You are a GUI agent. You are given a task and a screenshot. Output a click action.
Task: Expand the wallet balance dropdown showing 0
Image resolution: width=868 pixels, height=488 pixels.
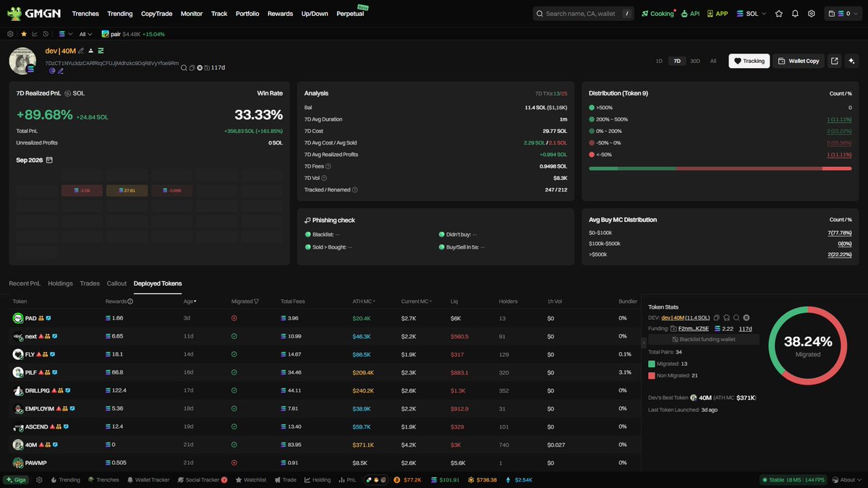tap(843, 14)
